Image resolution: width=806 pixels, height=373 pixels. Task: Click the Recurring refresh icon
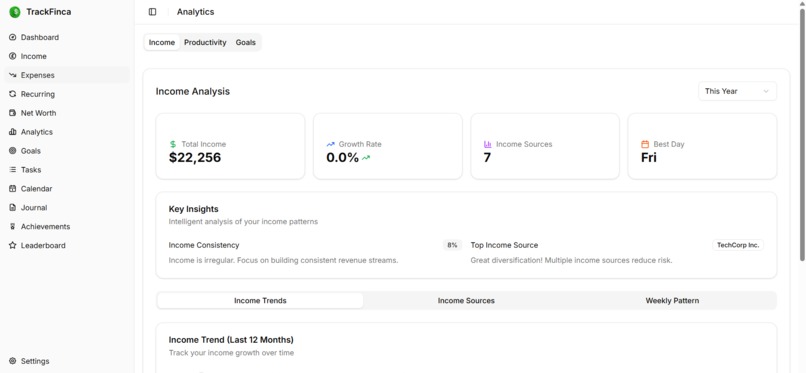click(13, 94)
